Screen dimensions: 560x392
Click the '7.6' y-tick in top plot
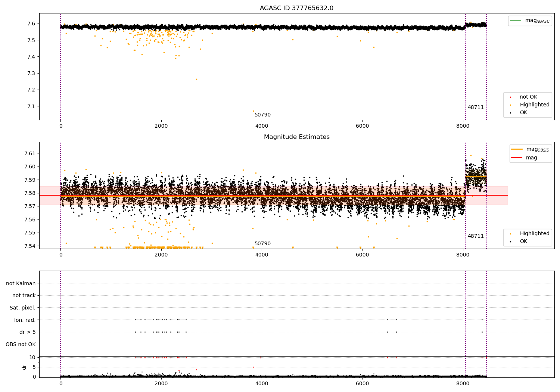tap(32, 24)
